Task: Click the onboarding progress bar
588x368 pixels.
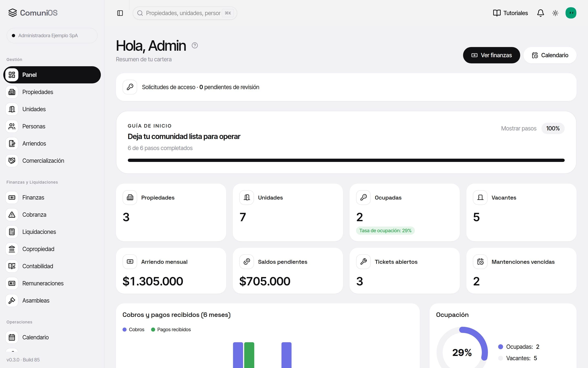Action: point(346,160)
